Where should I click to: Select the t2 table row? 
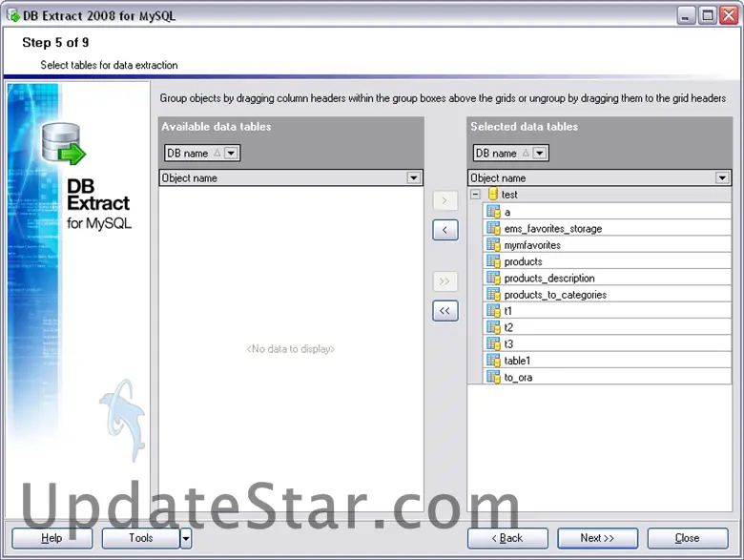click(x=607, y=327)
